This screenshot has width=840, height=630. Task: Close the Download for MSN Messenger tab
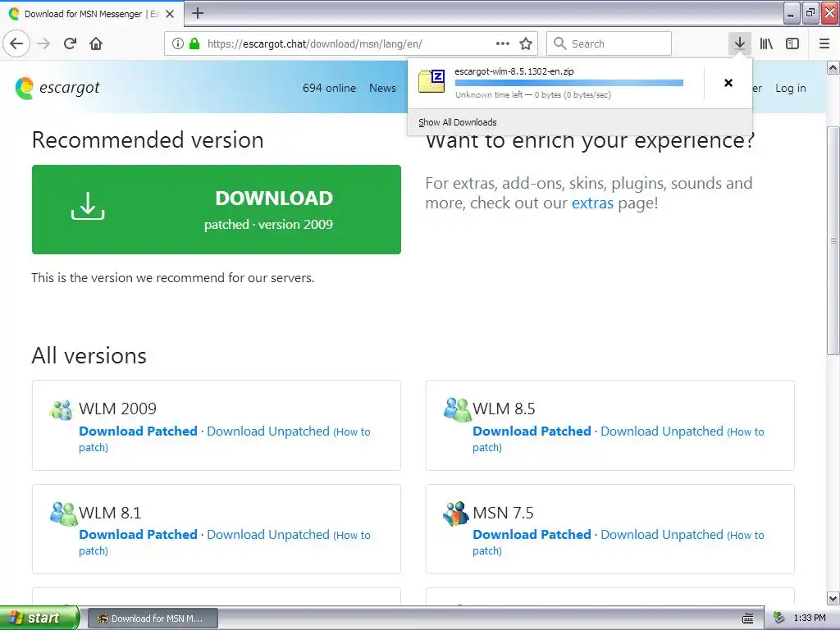(x=170, y=14)
